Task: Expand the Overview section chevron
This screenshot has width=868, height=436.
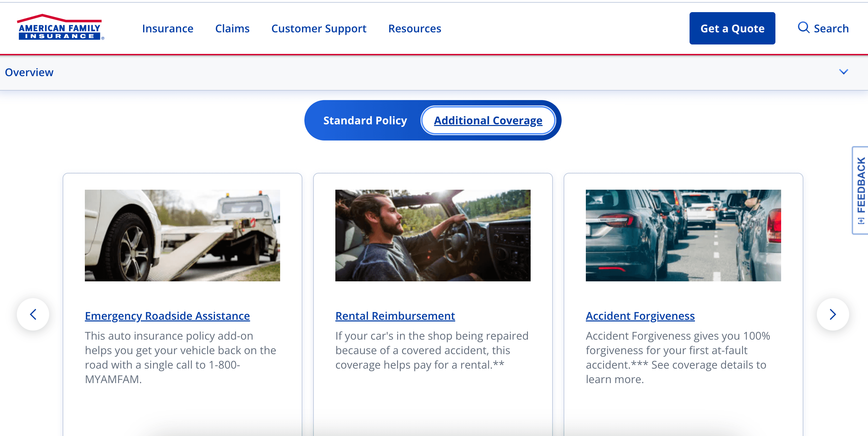Action: tap(843, 72)
